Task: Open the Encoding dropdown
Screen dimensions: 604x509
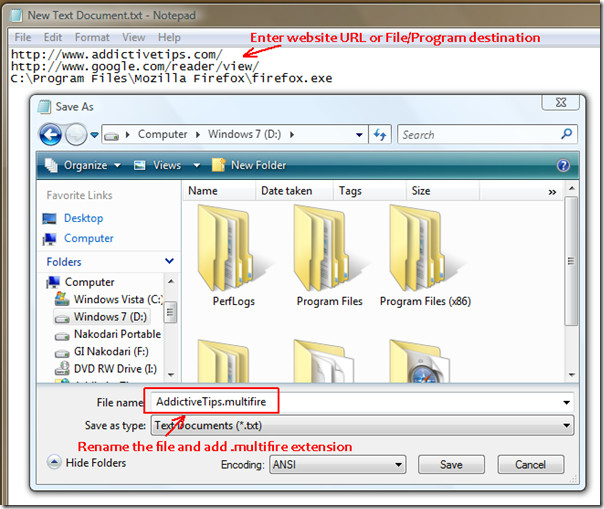Action: (x=337, y=464)
